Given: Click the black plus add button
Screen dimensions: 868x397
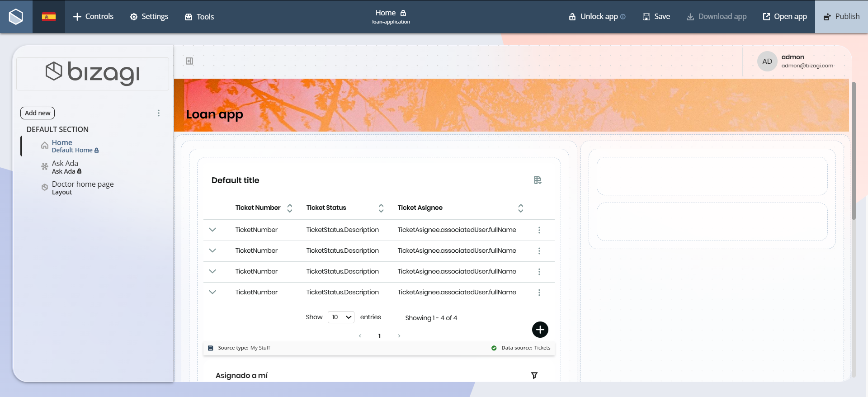Looking at the screenshot, I should point(540,330).
